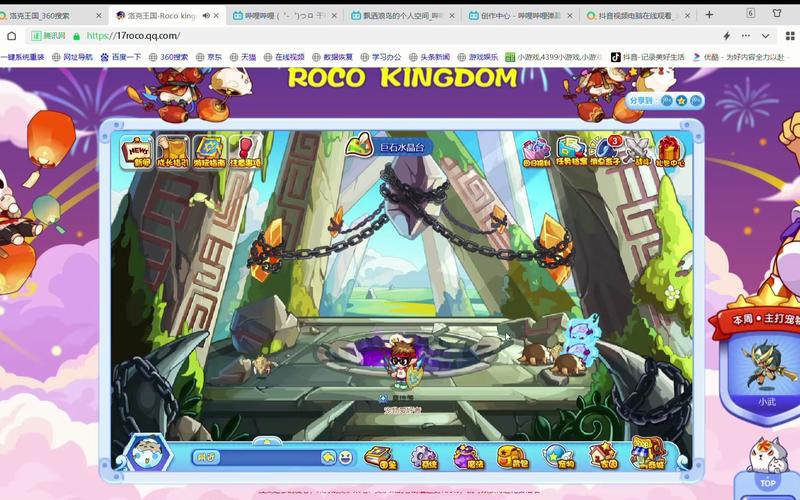Viewport: 800px width, 500px height.
Task: Open the 游戏娱乐 bookmark
Action: pos(478,57)
